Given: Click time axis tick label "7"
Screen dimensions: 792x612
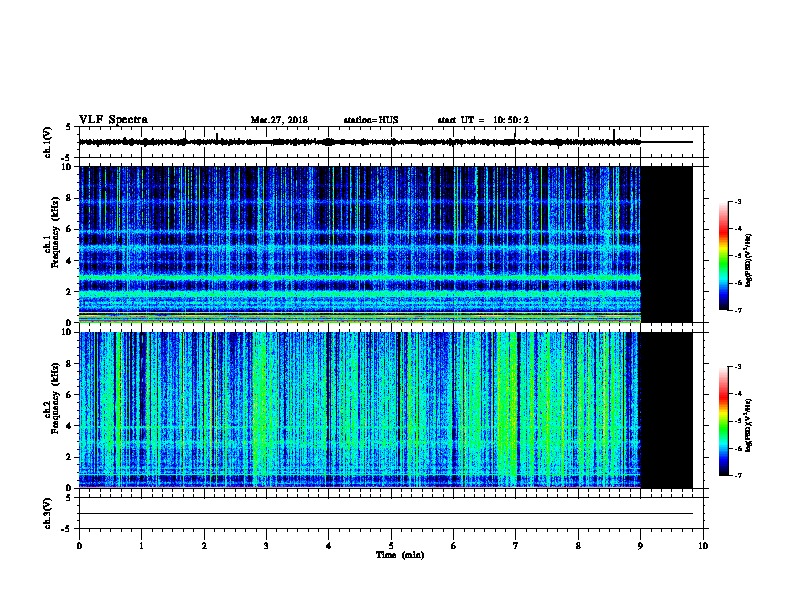Looking at the screenshot, I should [516, 546].
